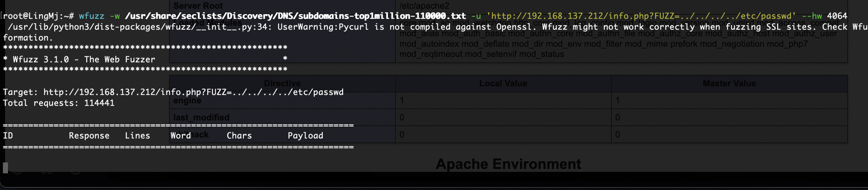Click 'last_modified' directive in background phpinfo table
Image resolution: width=868 pixels, height=190 pixels.
[x=201, y=117]
